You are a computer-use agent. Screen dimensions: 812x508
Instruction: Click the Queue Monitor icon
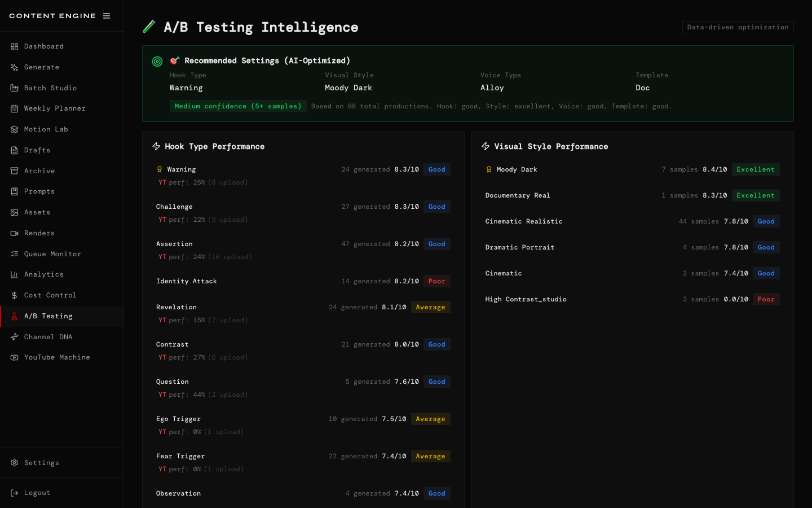click(x=14, y=253)
